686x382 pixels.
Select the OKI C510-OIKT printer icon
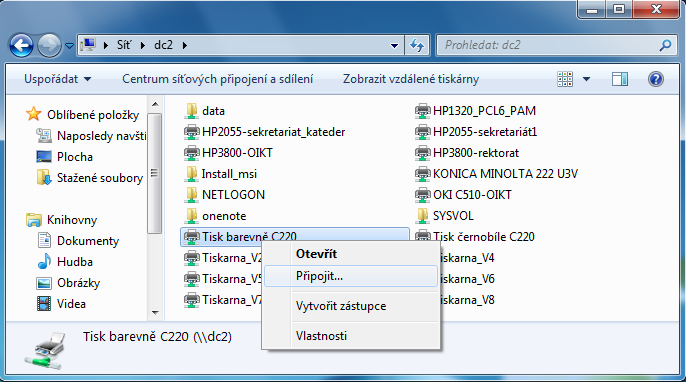click(x=423, y=195)
